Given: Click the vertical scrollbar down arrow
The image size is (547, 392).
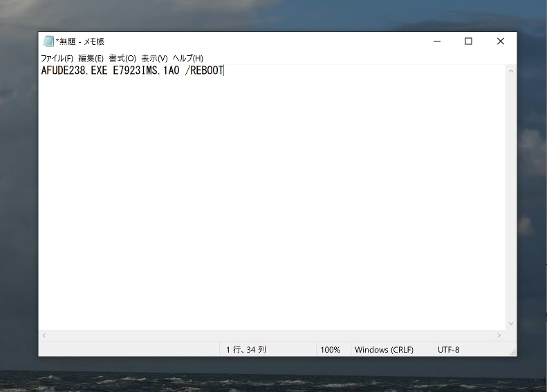Looking at the screenshot, I should (511, 324).
